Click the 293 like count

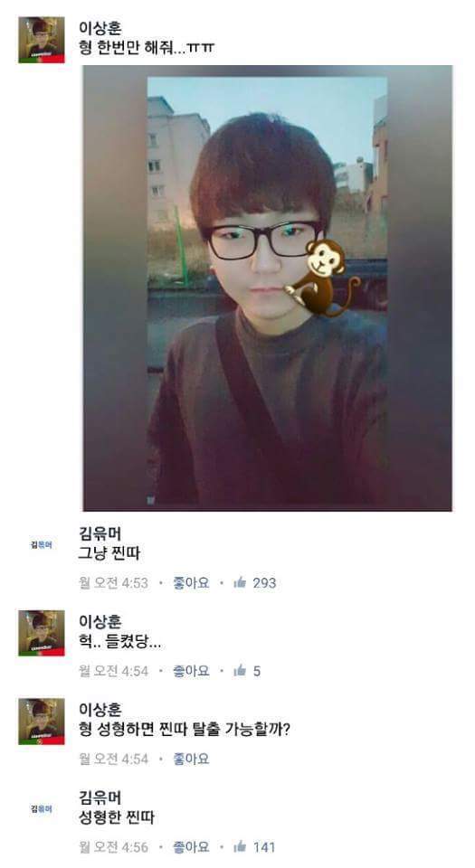tap(264, 582)
